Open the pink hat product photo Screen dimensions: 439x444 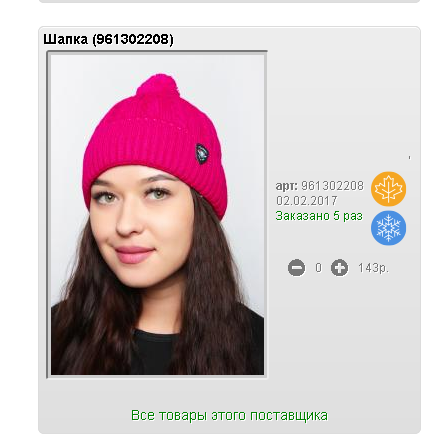point(157,215)
